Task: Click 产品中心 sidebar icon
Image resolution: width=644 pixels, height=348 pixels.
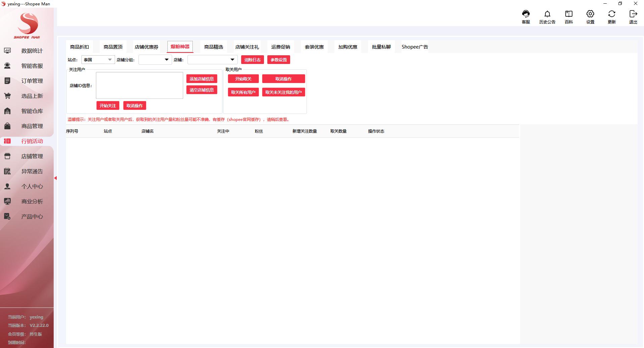Action: click(x=7, y=216)
